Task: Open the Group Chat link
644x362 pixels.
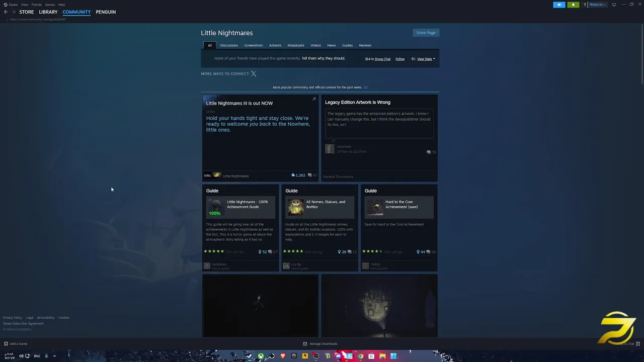Action: click(382, 59)
